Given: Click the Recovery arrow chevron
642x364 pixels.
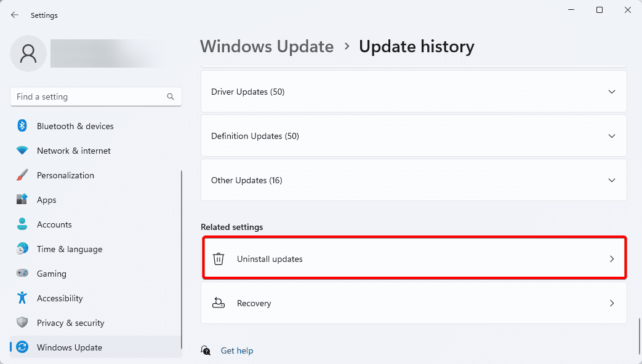Looking at the screenshot, I should (x=612, y=303).
